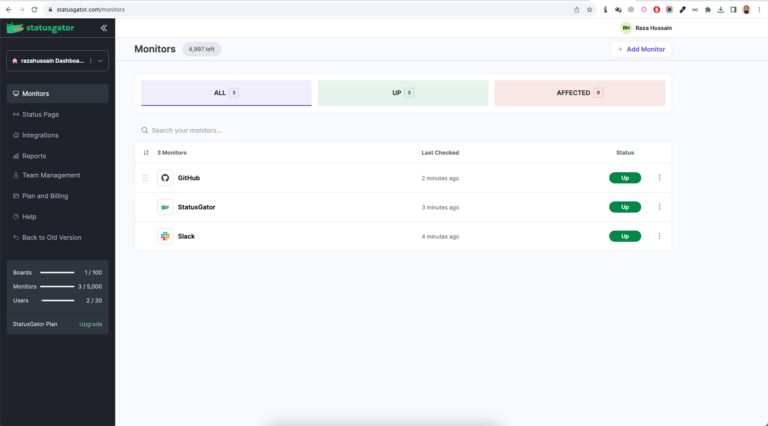The width and height of the screenshot is (768, 426).
Task: Select the ALL monitors tab
Action: [226, 92]
